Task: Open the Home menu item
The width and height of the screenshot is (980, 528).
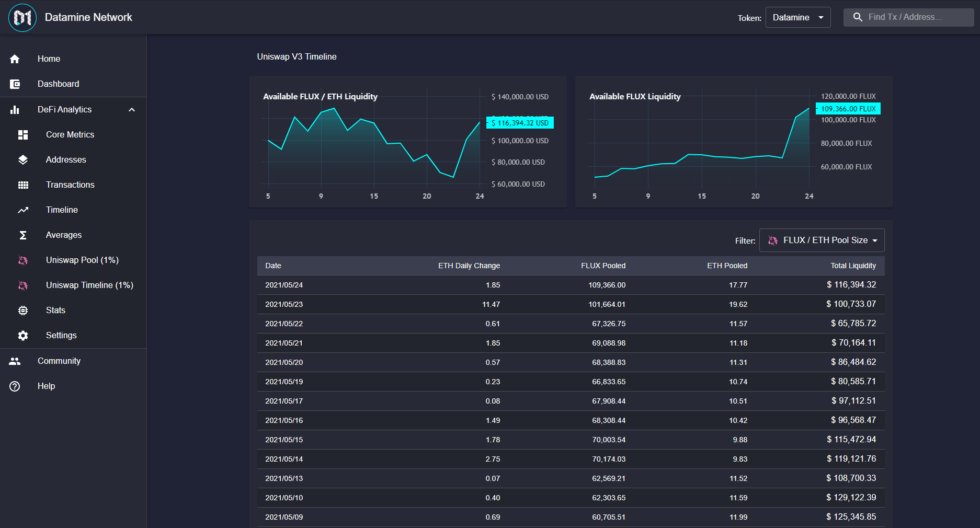Action: pos(73,59)
